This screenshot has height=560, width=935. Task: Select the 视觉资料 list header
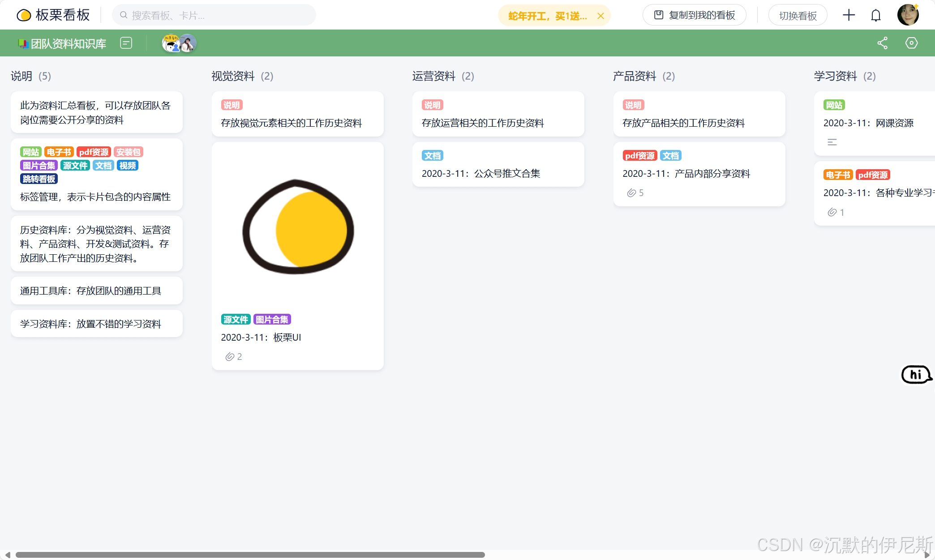click(x=233, y=76)
